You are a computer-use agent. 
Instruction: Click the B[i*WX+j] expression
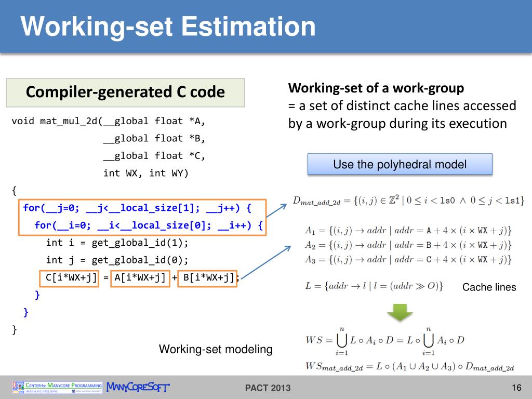(207, 278)
